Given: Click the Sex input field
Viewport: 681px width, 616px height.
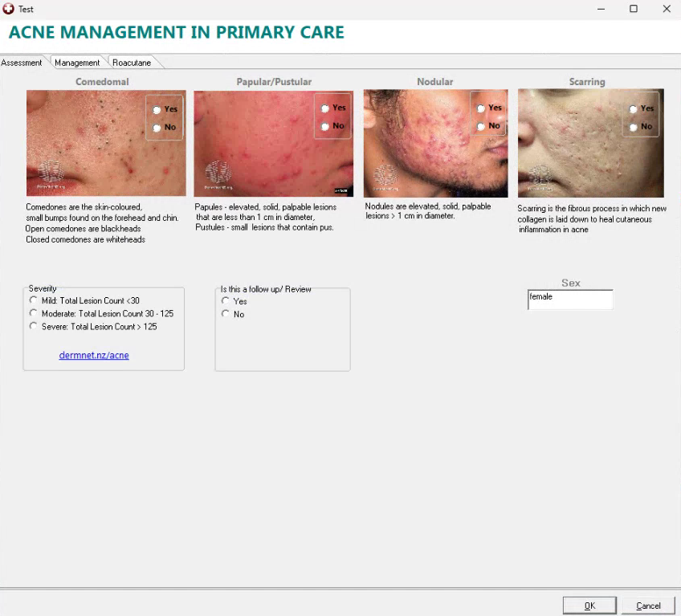Looking at the screenshot, I should click(x=570, y=300).
